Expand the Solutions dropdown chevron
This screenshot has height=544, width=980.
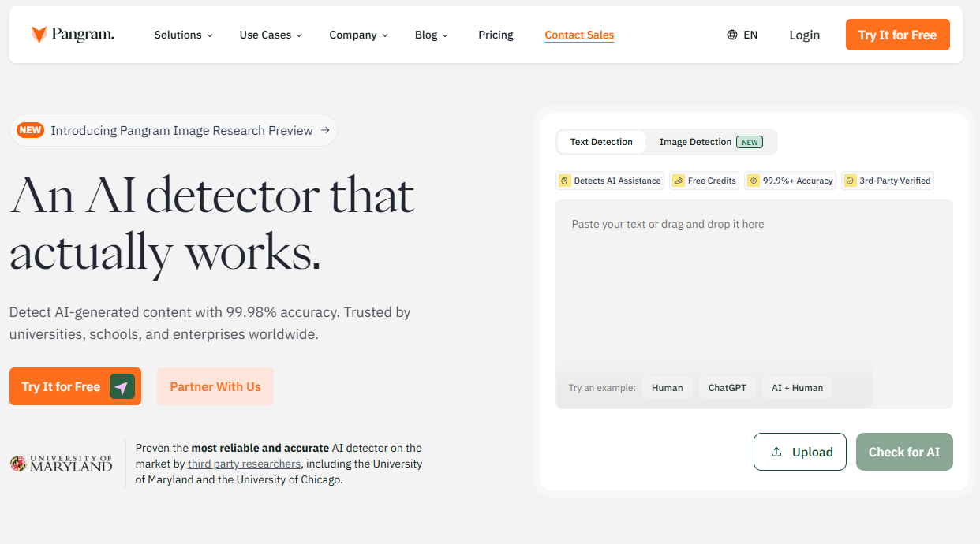click(210, 35)
